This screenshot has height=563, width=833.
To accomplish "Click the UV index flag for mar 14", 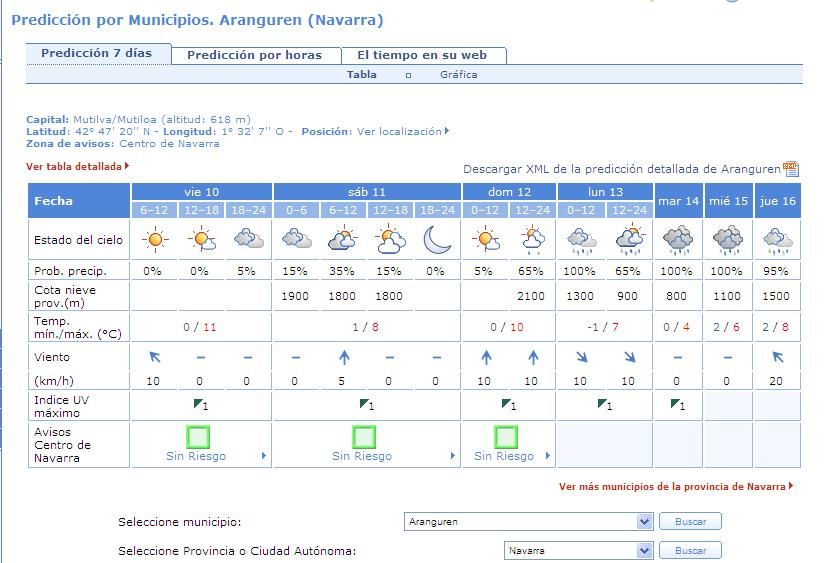I will pos(677,405).
